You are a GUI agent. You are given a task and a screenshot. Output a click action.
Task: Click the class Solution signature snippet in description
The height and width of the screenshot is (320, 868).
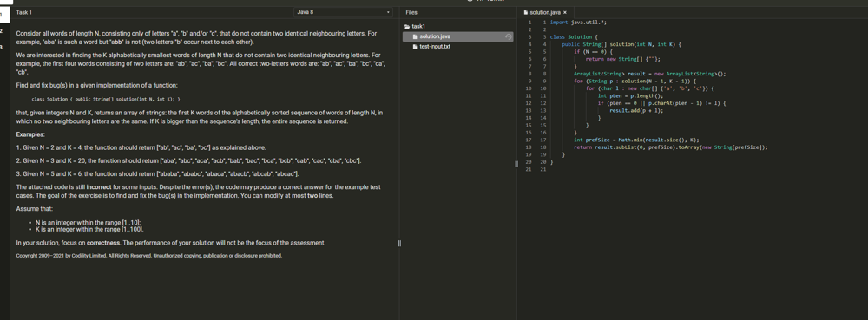pos(106,100)
